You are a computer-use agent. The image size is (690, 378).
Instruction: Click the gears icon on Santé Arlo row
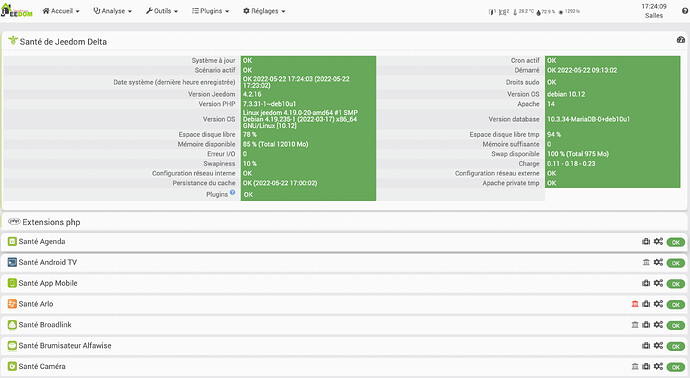pos(658,304)
